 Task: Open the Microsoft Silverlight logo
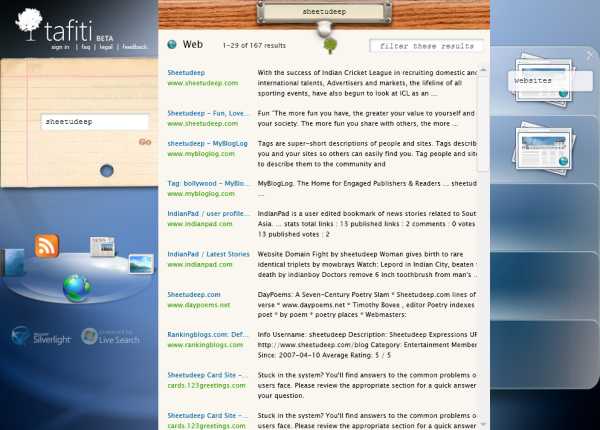(41, 336)
